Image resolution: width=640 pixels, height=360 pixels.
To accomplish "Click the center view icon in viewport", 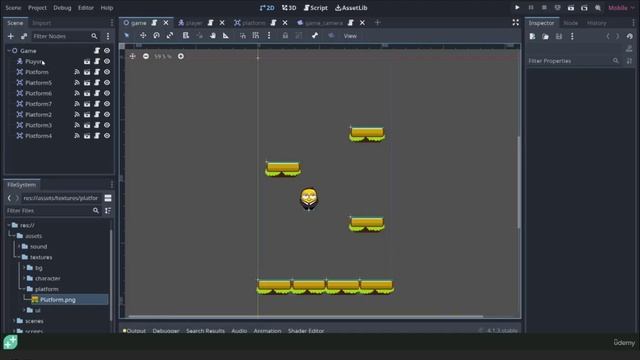I will (132, 56).
